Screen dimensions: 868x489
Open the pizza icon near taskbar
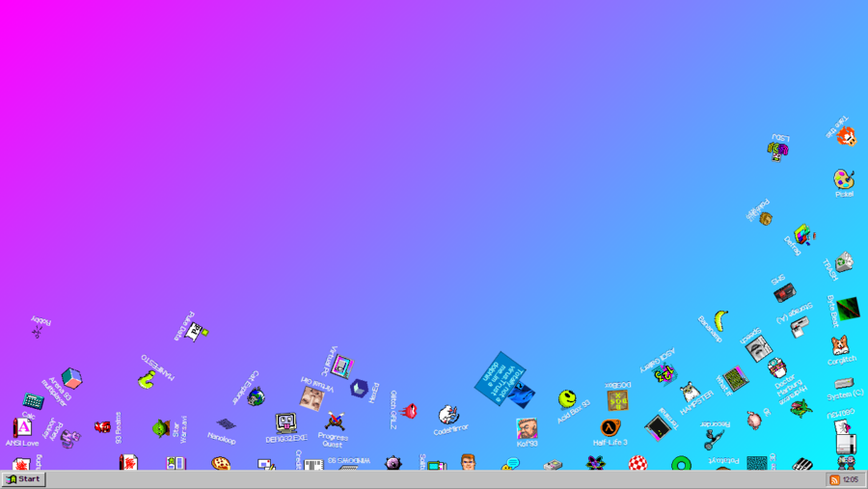[x=221, y=463]
